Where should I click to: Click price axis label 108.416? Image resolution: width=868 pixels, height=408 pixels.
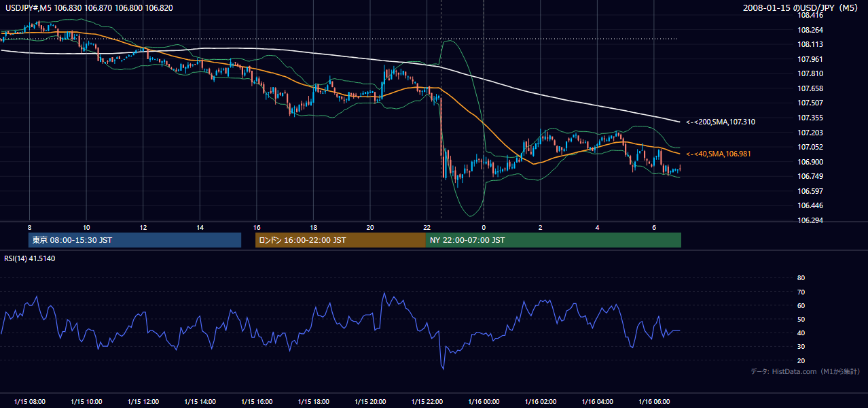[x=810, y=15]
